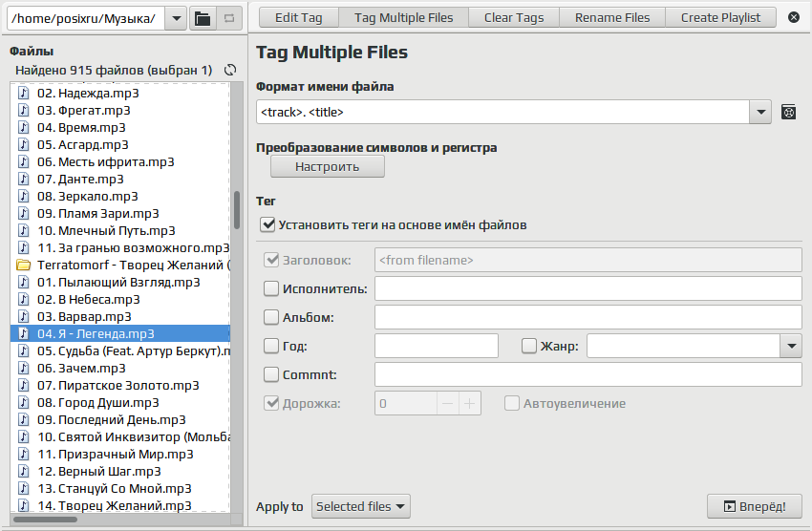Select file 09. Пламя Зари.mp3

click(119, 213)
